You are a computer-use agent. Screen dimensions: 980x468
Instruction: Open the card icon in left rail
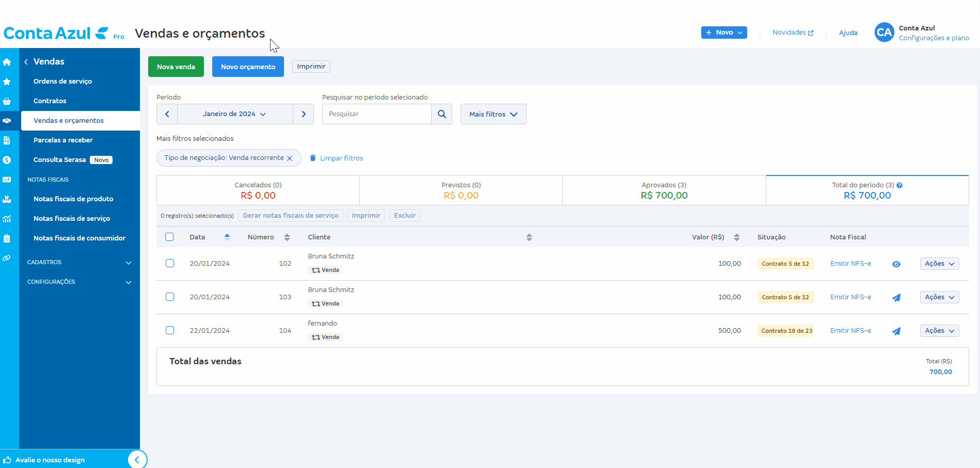point(7,180)
